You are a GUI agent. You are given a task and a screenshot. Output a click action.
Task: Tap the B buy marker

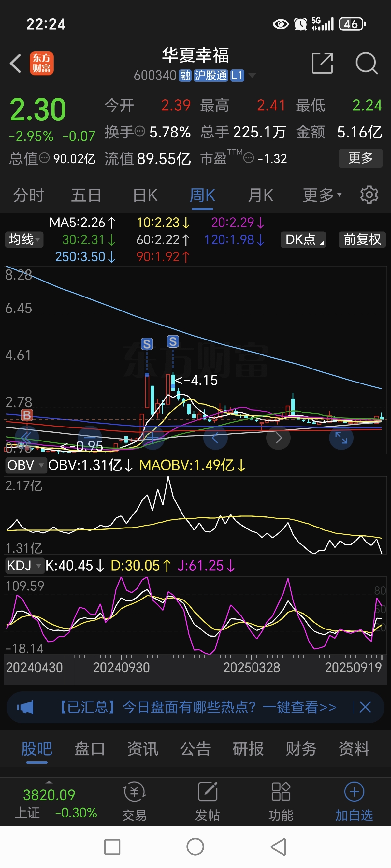(27, 415)
